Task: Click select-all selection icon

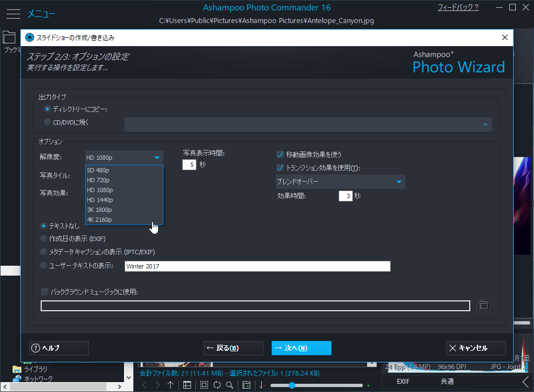Action: (204, 385)
